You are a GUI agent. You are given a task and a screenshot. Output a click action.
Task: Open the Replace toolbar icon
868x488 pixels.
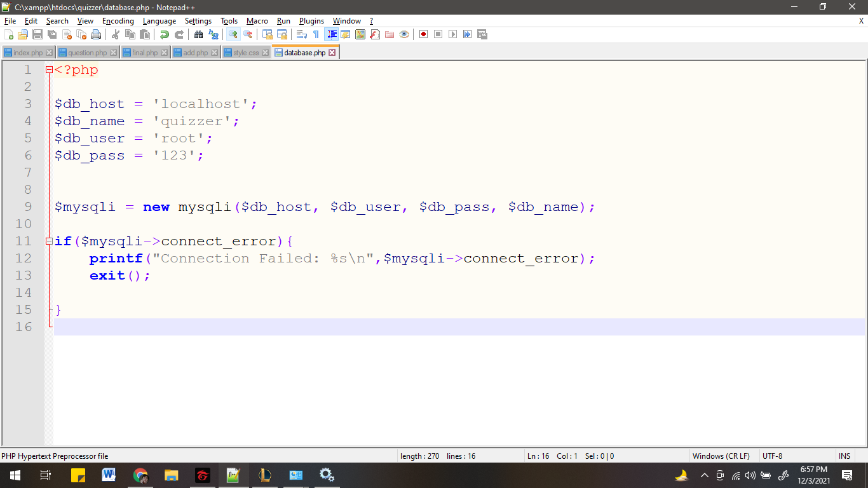point(214,34)
